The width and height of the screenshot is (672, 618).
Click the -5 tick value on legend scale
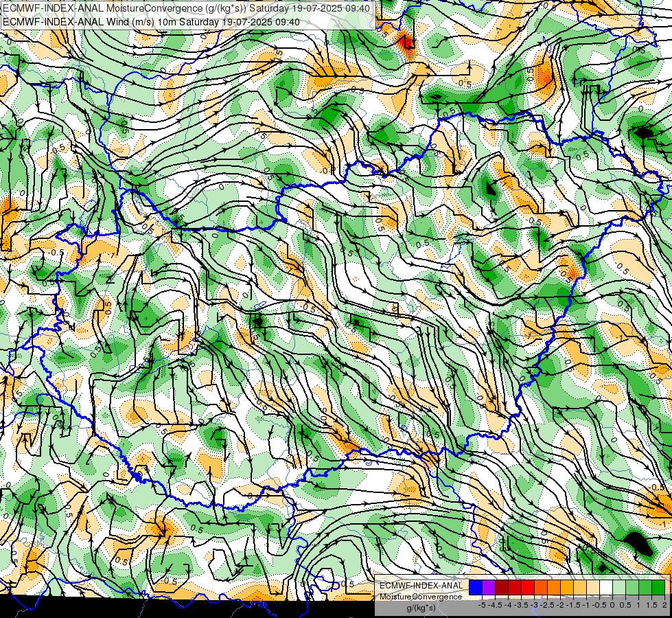pos(482,605)
